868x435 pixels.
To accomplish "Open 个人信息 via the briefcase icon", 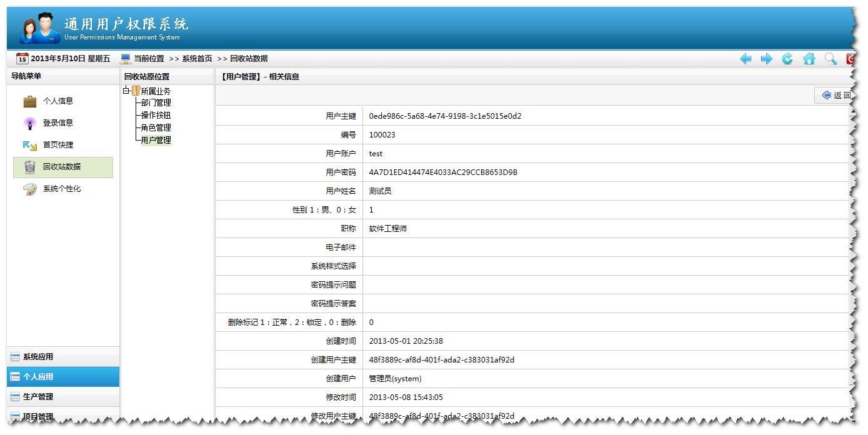I will click(x=29, y=100).
